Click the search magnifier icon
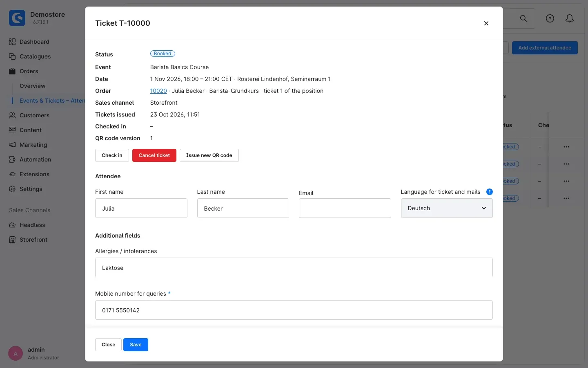 (523, 18)
